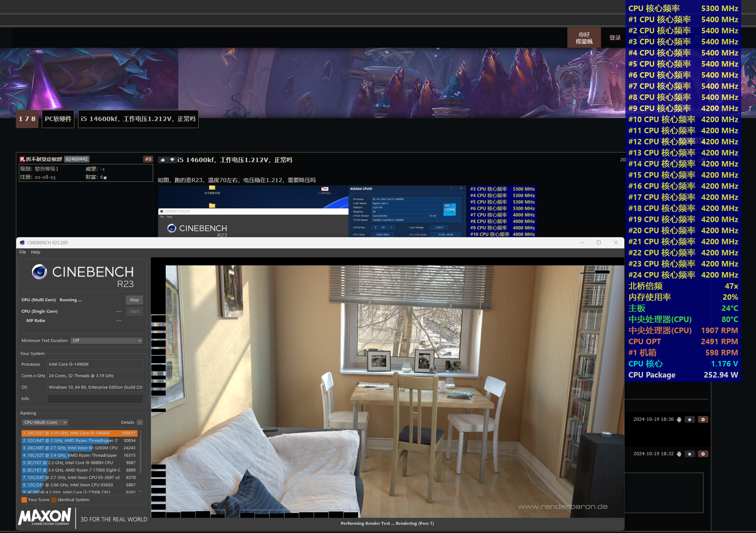
Task: Select the Intel Core i9-14900K ranking entry
Action: click(79, 433)
